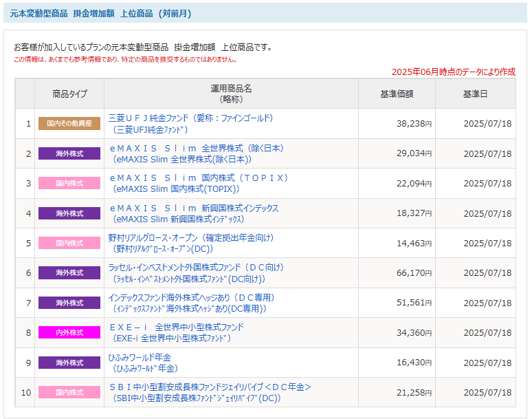
Task: Open SBI中小型割安成長株ファンドジェイリバイブ link
Action: pyautogui.click(x=210, y=393)
